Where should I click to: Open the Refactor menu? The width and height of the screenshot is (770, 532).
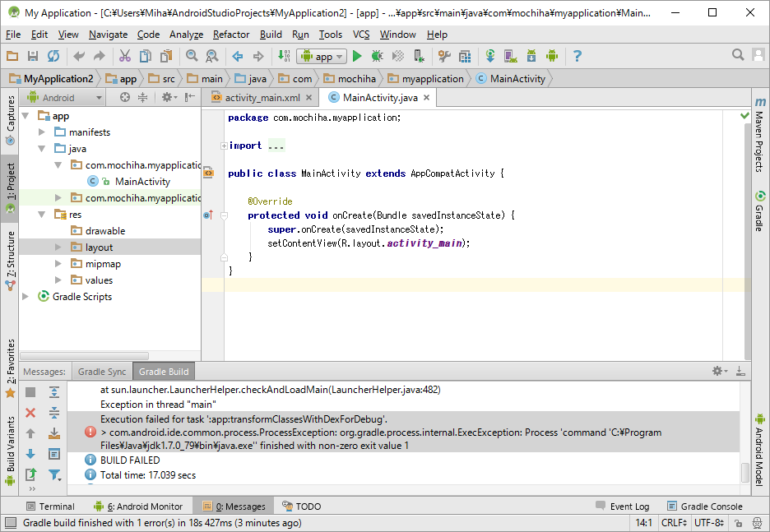coord(231,35)
